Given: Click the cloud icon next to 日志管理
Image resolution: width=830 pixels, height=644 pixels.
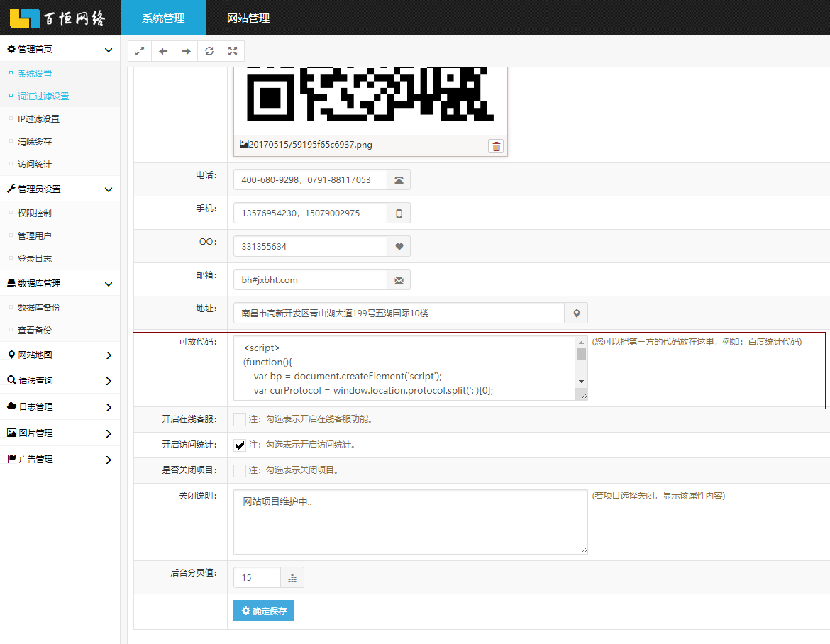Looking at the screenshot, I should (x=11, y=406).
